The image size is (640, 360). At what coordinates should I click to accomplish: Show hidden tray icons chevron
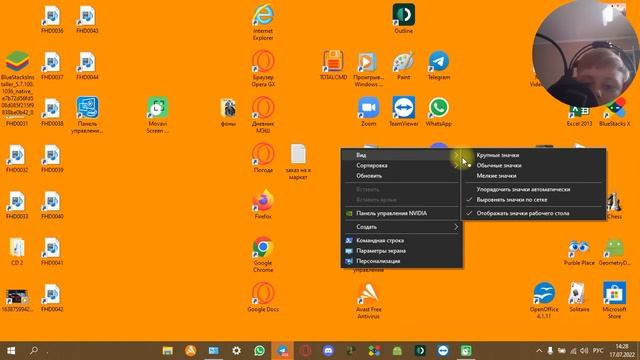(x=539, y=351)
